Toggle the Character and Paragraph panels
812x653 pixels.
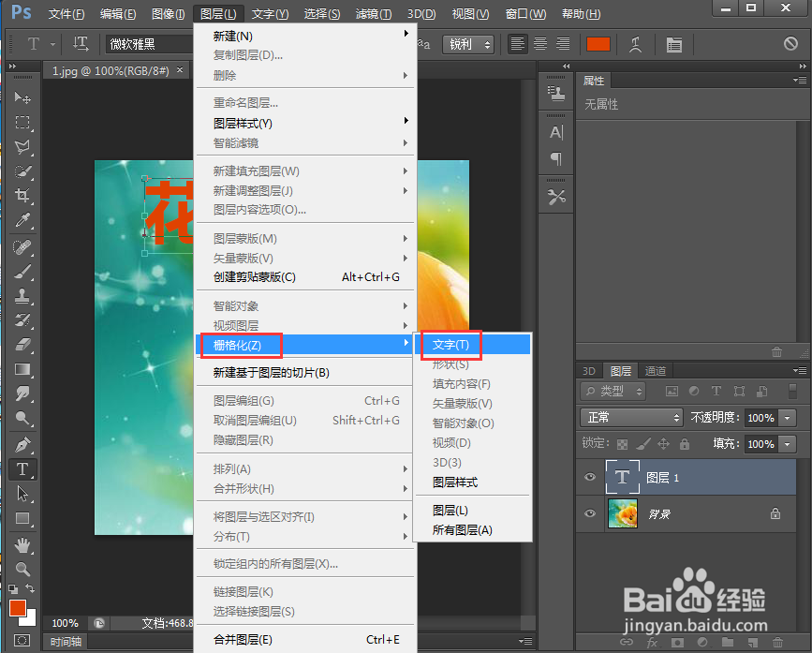pos(673,45)
